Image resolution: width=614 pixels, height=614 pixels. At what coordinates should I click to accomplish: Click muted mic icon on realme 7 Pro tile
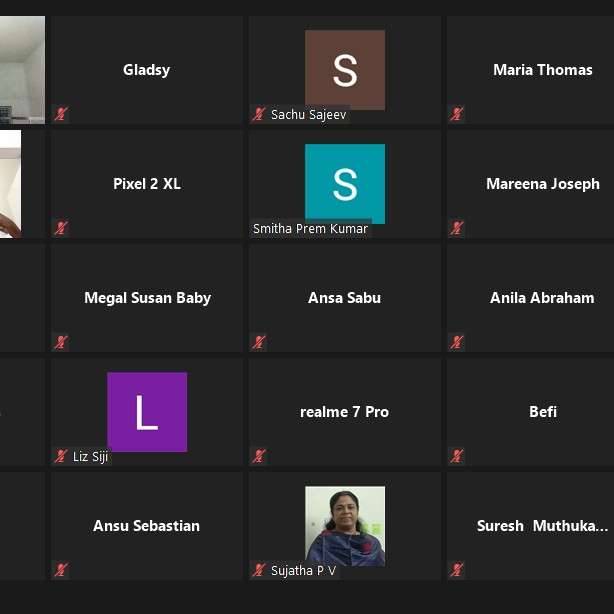[259, 456]
